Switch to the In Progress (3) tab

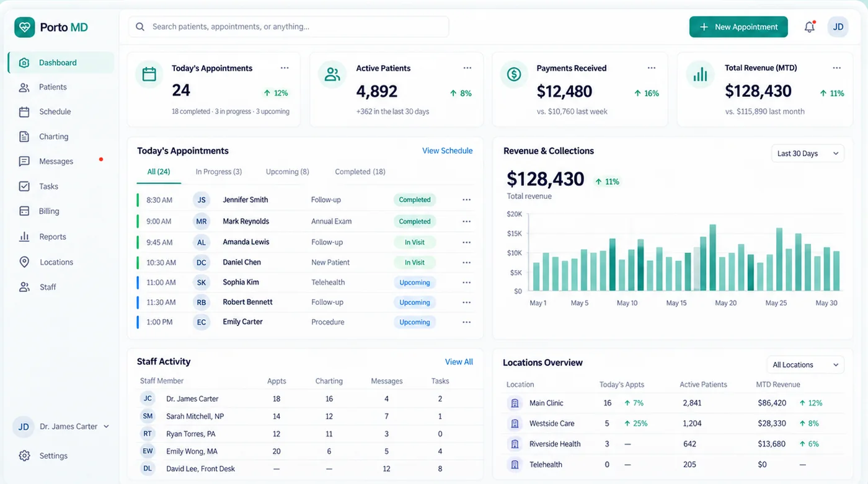pyautogui.click(x=219, y=172)
